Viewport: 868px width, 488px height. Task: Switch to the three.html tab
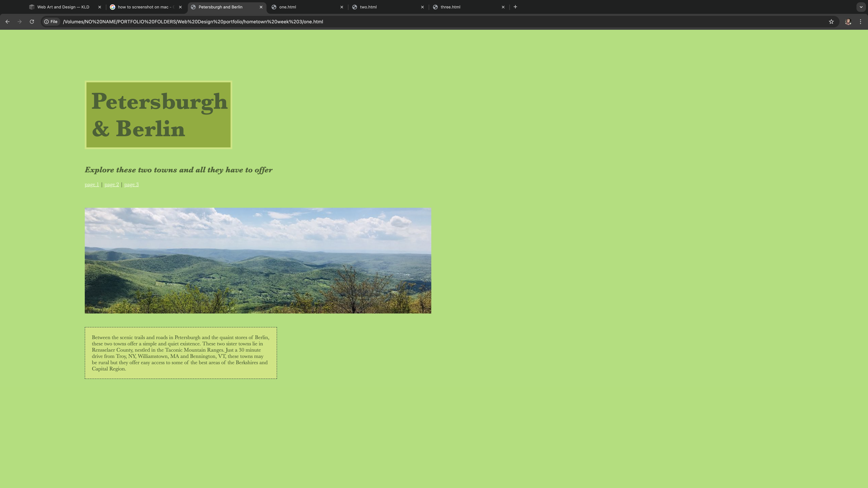coord(450,7)
